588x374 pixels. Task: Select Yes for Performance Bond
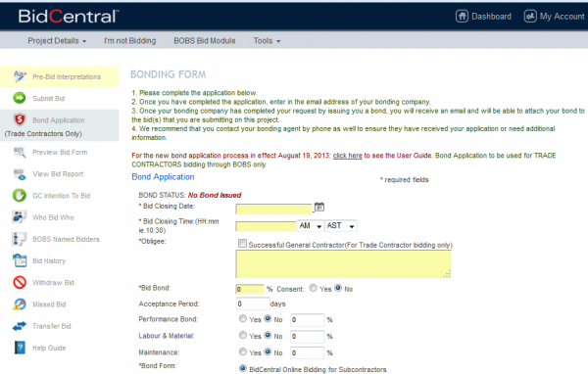pyautogui.click(x=243, y=318)
